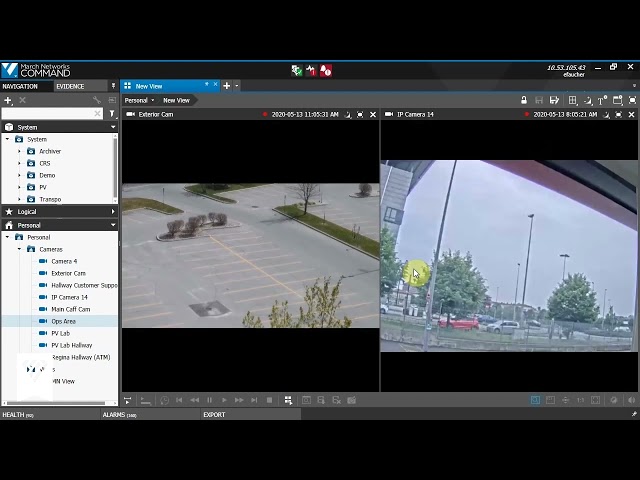The height and width of the screenshot is (480, 640).
Task: Collapse the Personal section header arrow
Action: [x=113, y=225]
